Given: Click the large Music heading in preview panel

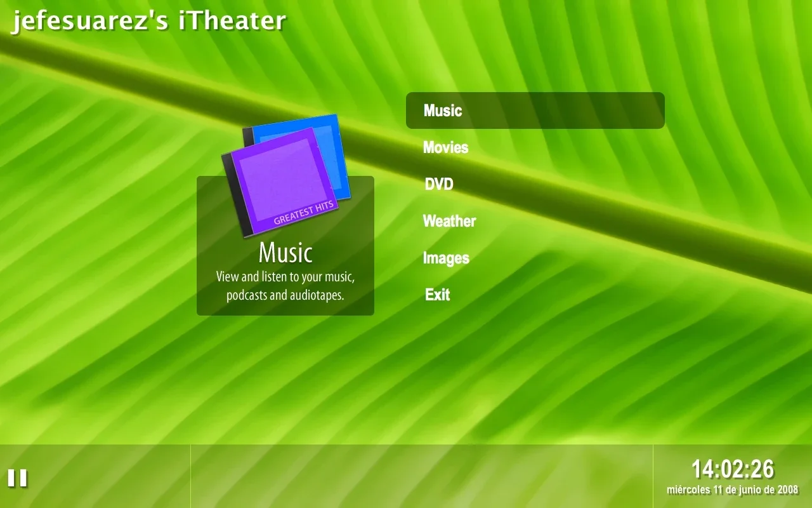Looking at the screenshot, I should click(x=285, y=253).
